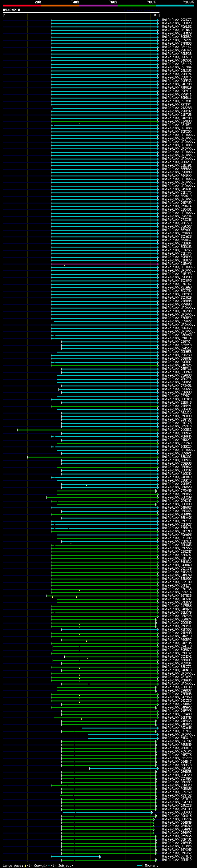The image size is (197, 868).
Task: Select UniRef100_Q9LSU3 in the hit list
Action: pyautogui.click(x=176, y=71)
